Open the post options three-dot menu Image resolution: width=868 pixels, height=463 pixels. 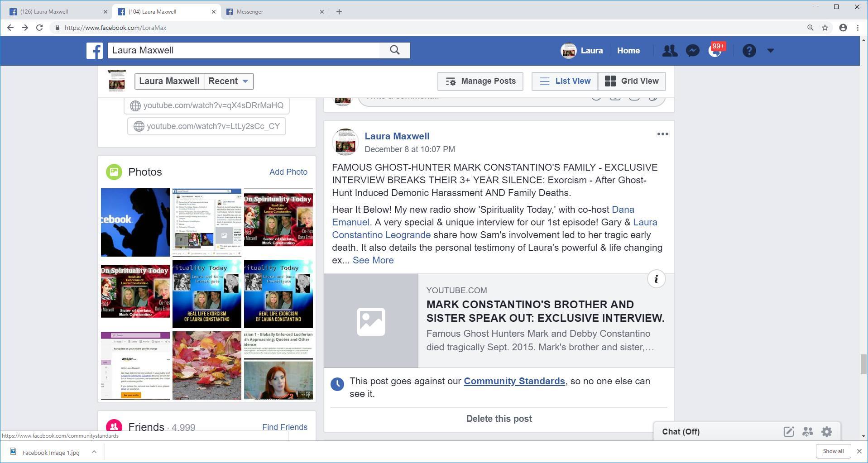pyautogui.click(x=662, y=134)
